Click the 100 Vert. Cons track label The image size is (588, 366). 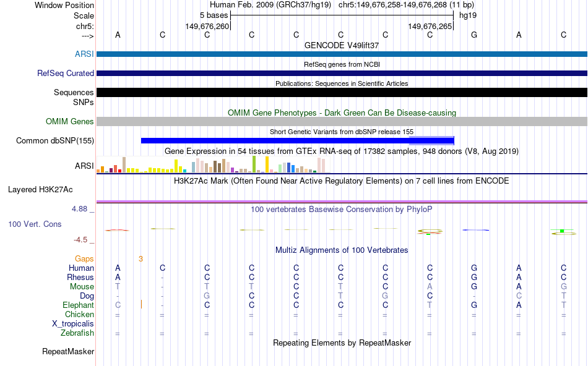tap(35, 224)
